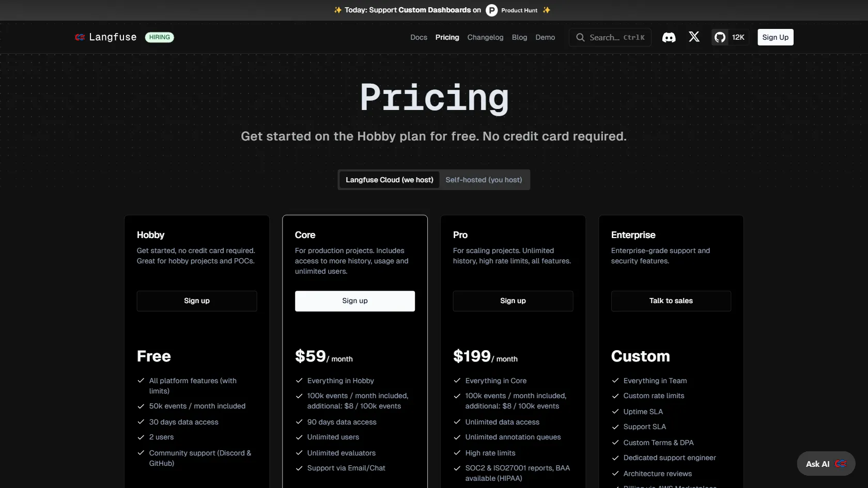Click 'Everything in Team' in Enterprise
The image size is (868, 488).
(x=655, y=381)
